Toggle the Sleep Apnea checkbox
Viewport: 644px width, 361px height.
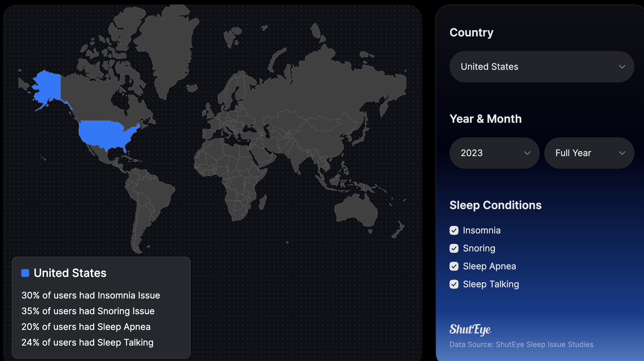pyautogui.click(x=454, y=266)
